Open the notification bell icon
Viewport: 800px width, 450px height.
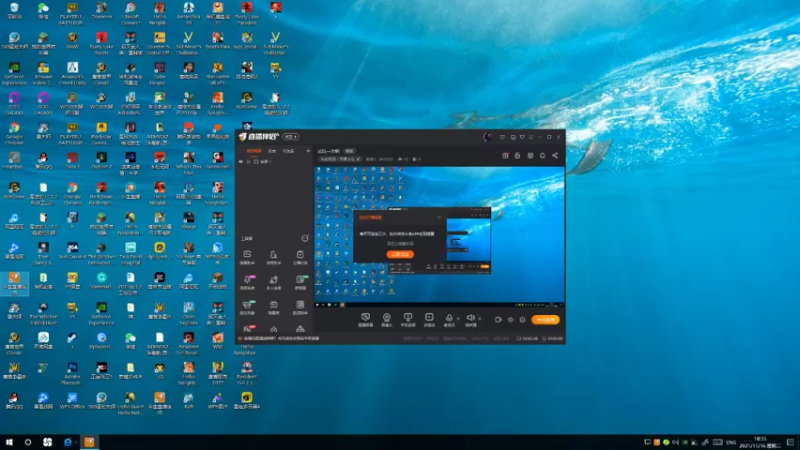pyautogui.click(x=542, y=156)
